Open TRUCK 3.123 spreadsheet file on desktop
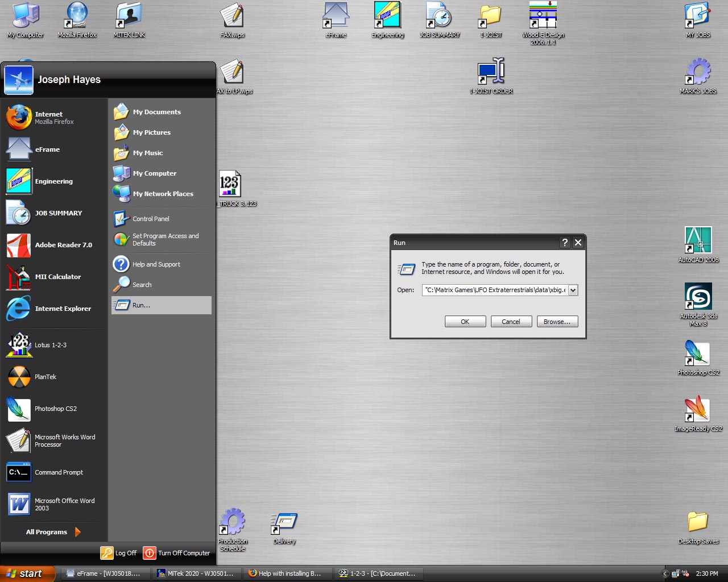 click(231, 189)
